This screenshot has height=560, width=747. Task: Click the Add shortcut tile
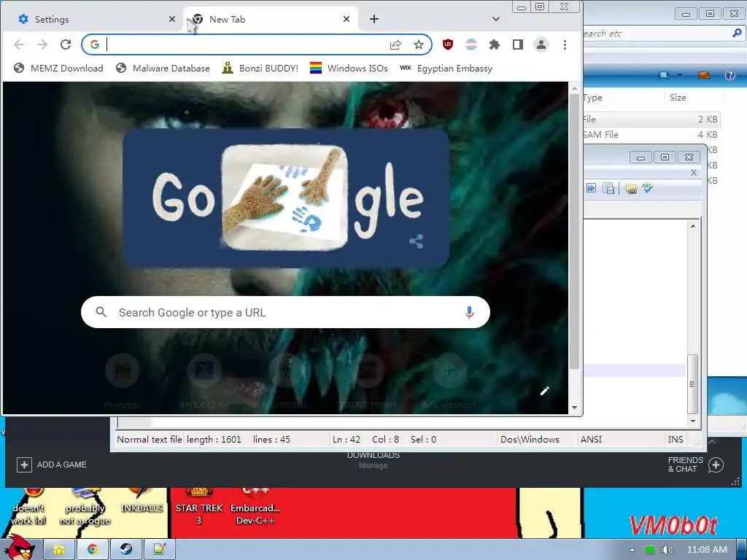(449, 382)
